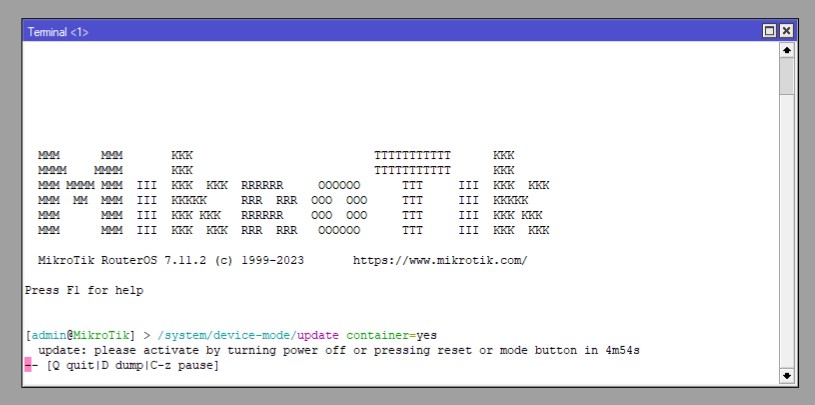
Task: Click the scrollbar down arrow
Action: (x=786, y=376)
